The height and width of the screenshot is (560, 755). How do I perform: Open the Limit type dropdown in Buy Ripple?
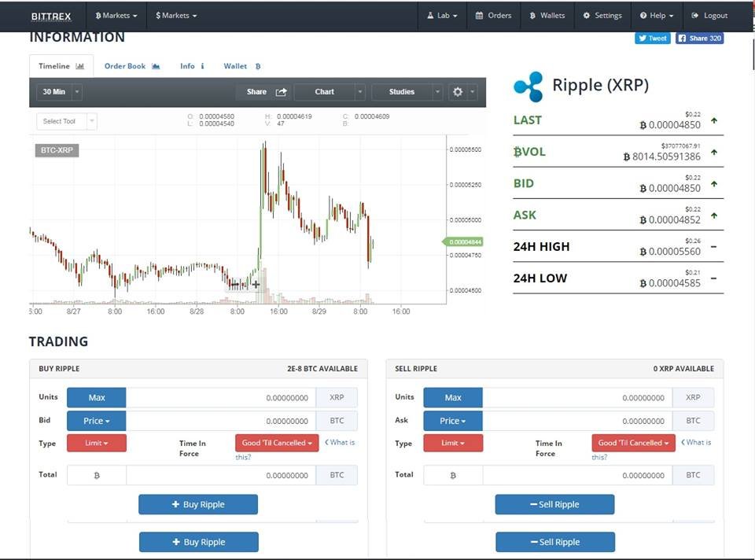click(96, 443)
